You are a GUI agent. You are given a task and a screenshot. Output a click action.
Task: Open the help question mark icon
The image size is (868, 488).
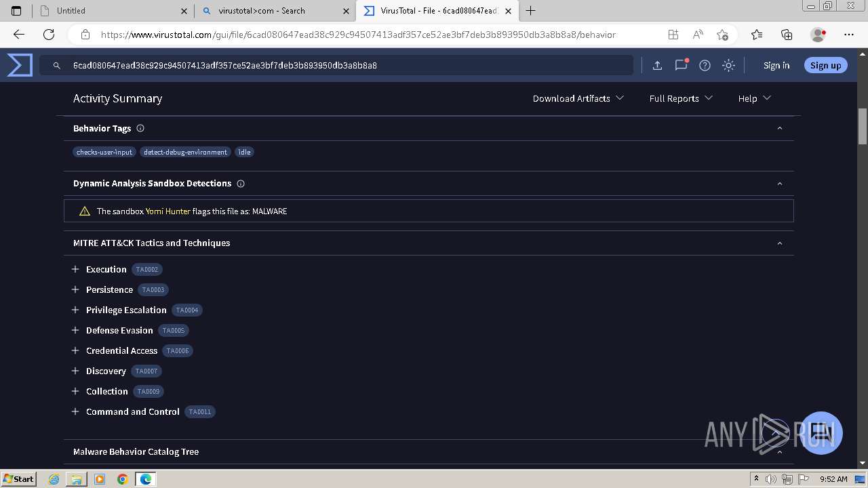[x=705, y=65]
